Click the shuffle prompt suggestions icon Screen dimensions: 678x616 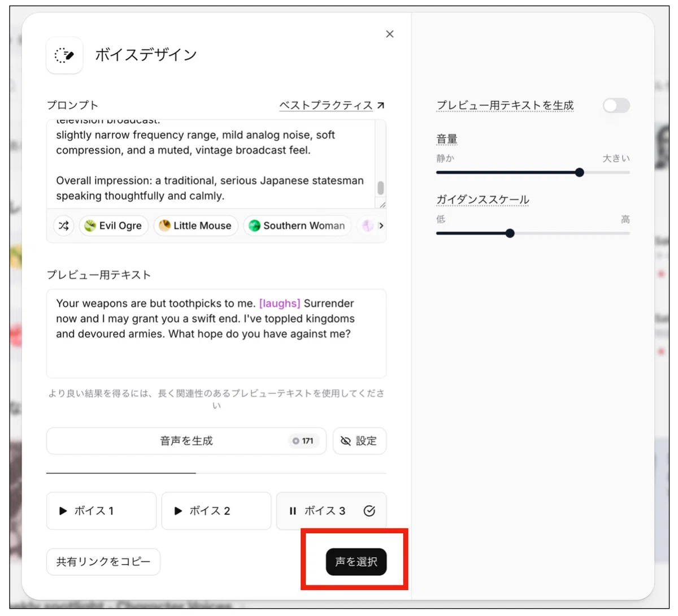[64, 225]
